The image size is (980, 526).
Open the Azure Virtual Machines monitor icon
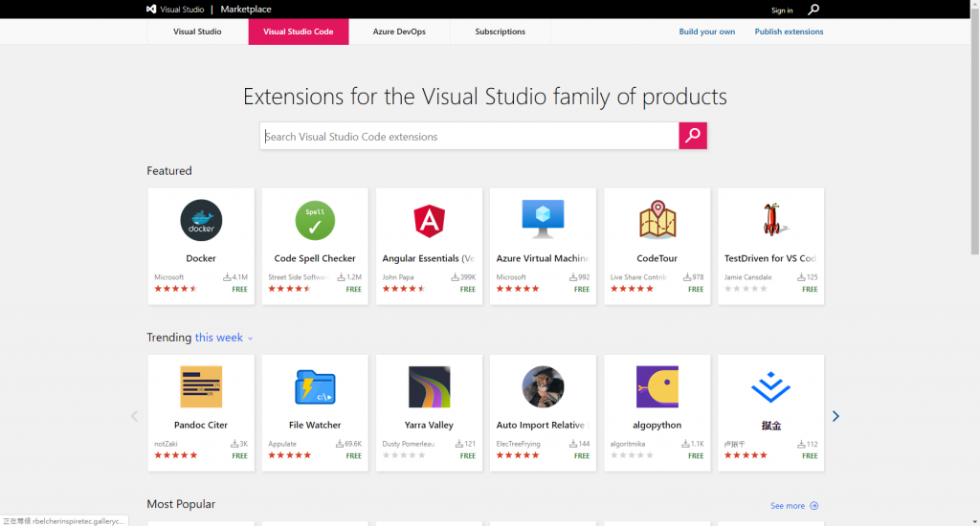click(544, 219)
